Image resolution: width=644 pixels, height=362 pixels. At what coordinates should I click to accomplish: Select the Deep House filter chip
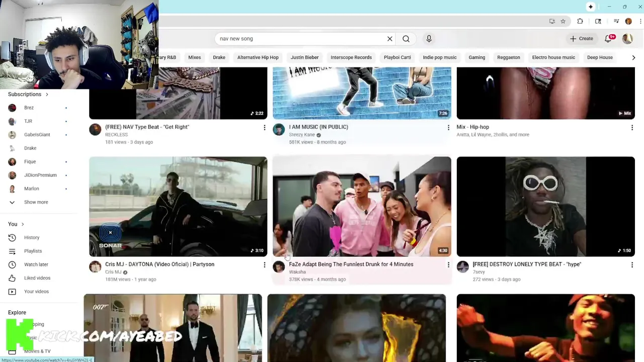[600, 57]
